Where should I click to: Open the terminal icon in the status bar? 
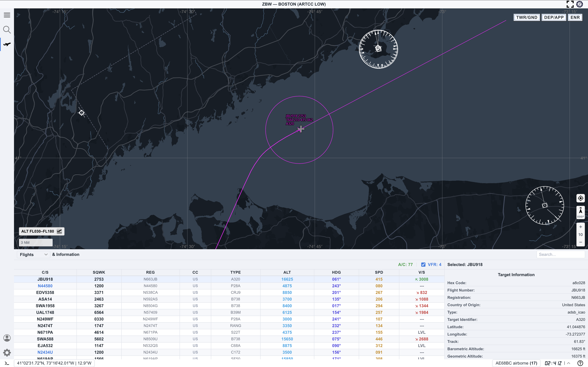pyautogui.click(x=6, y=363)
